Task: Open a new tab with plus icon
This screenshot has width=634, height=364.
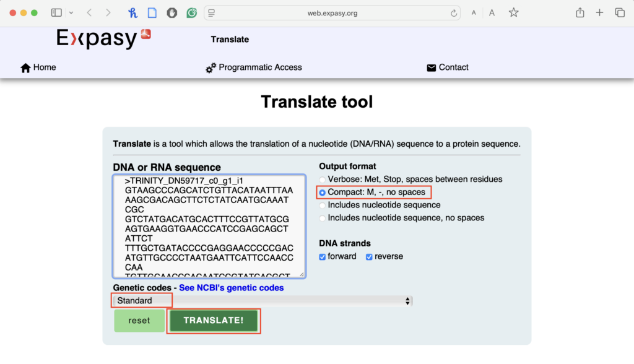Action: [599, 12]
